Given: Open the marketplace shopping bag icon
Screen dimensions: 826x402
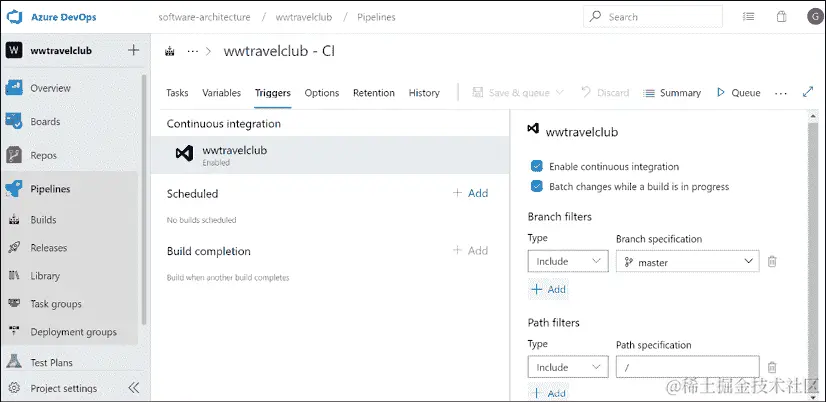Looking at the screenshot, I should (781, 17).
